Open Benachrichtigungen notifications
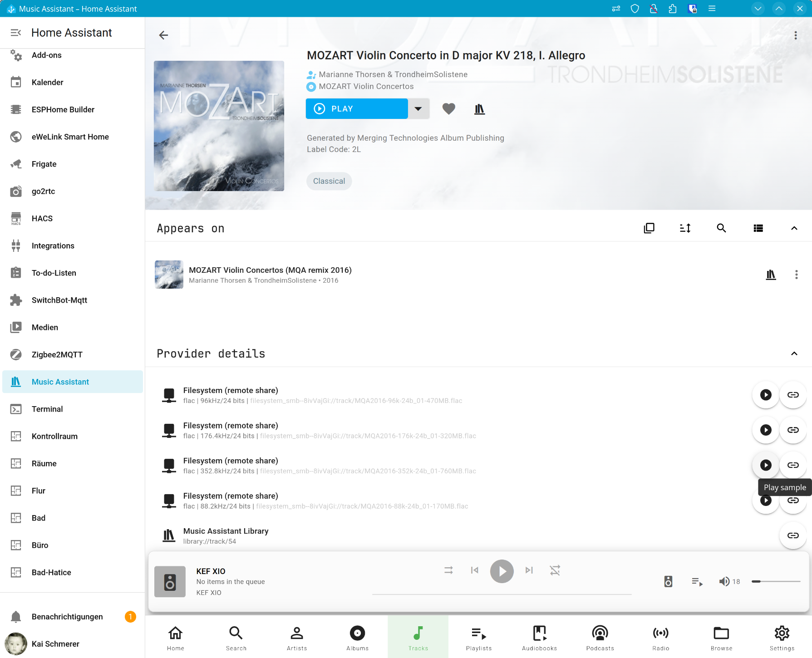812x658 pixels. point(73,617)
